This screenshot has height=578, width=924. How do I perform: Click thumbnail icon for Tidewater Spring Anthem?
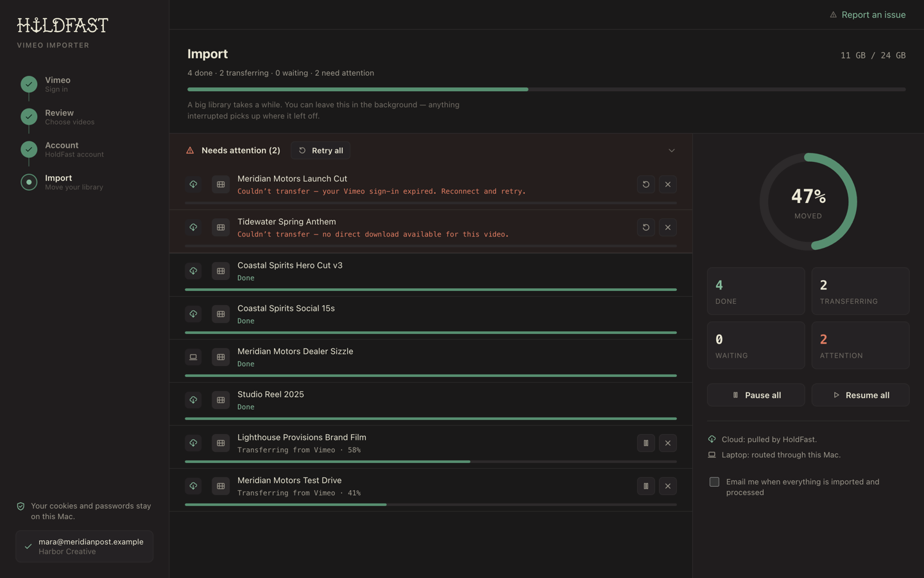pos(221,227)
